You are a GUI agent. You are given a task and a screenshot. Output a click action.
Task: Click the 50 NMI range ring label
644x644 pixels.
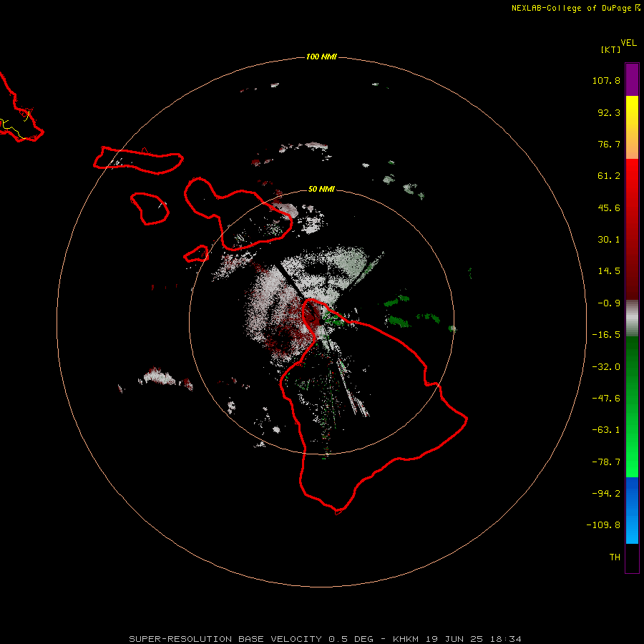[321, 189]
